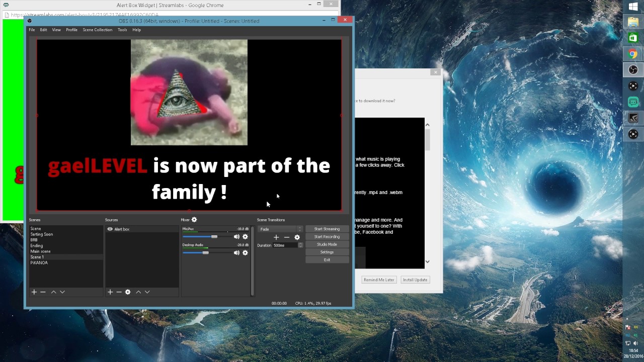The height and width of the screenshot is (362, 644).
Task: Open File Explorer from the taskbar
Action: click(x=633, y=22)
